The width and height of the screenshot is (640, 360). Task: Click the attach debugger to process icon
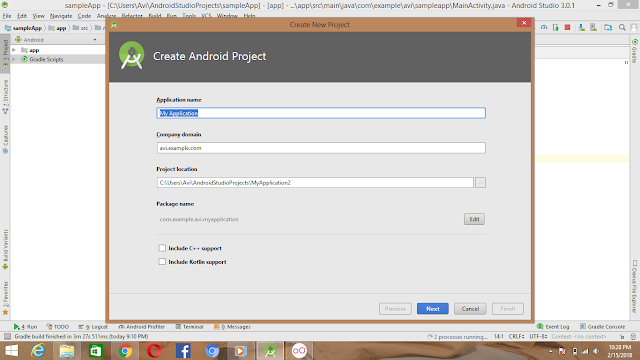pyautogui.click(x=556, y=27)
